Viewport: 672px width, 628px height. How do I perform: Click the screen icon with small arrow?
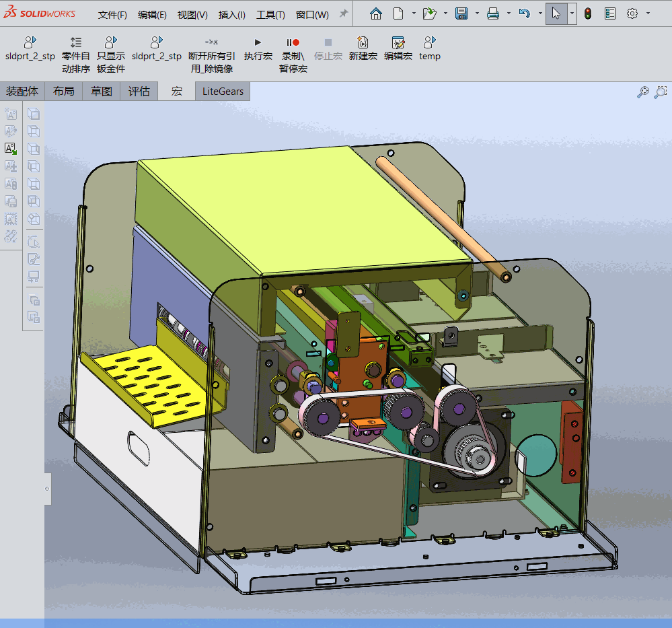(34, 277)
